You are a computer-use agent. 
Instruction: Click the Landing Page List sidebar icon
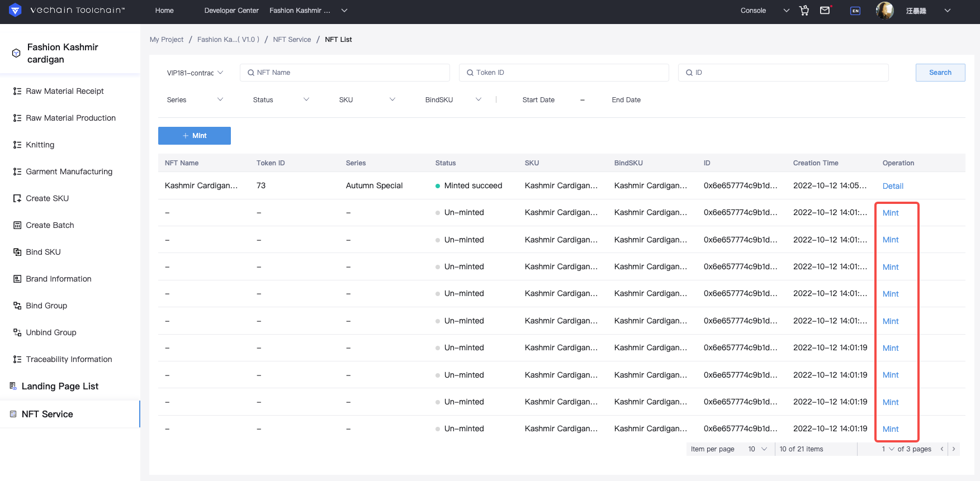pyautogui.click(x=13, y=386)
